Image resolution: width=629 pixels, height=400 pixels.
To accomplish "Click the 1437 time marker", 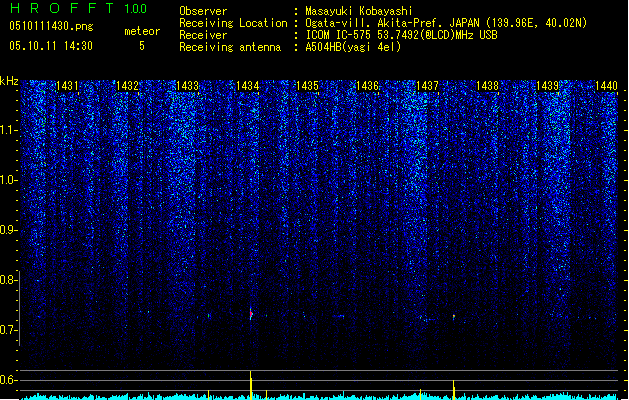I will pyautogui.click(x=427, y=86).
